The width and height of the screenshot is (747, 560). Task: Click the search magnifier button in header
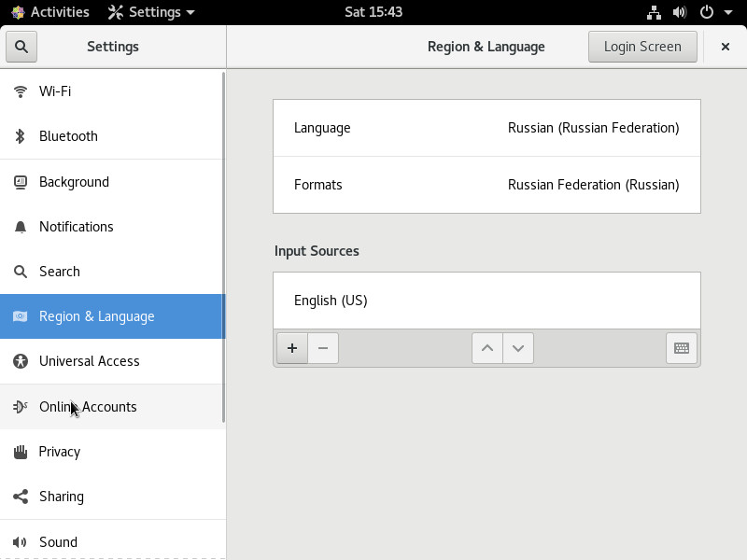(21, 47)
